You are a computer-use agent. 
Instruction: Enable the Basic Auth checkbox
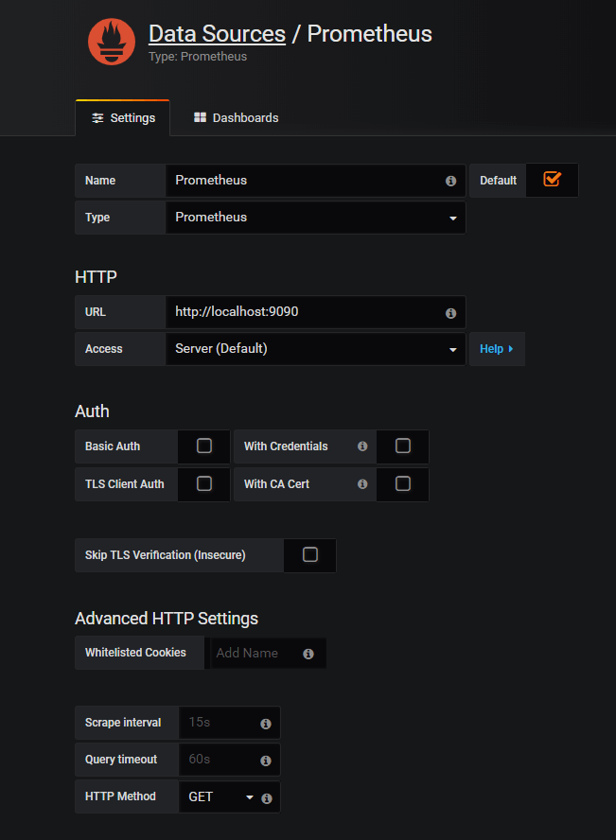tap(203, 446)
